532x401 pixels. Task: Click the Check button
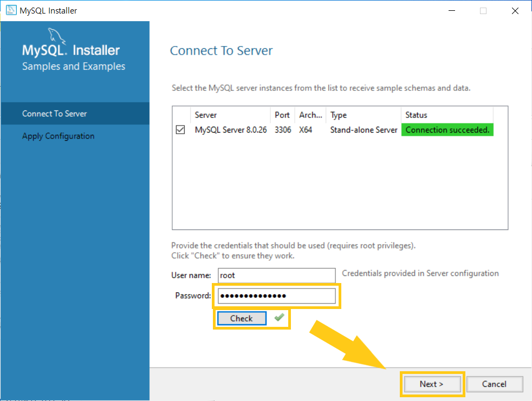(242, 318)
